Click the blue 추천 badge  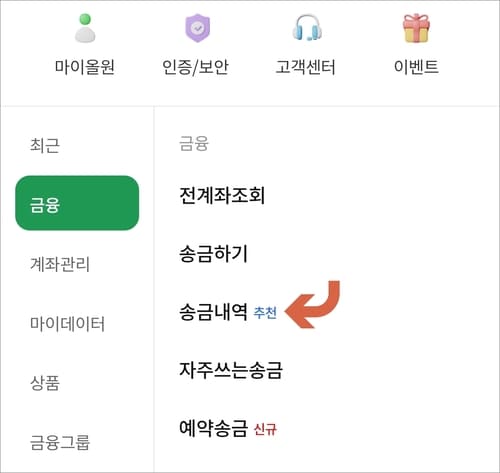(x=265, y=313)
